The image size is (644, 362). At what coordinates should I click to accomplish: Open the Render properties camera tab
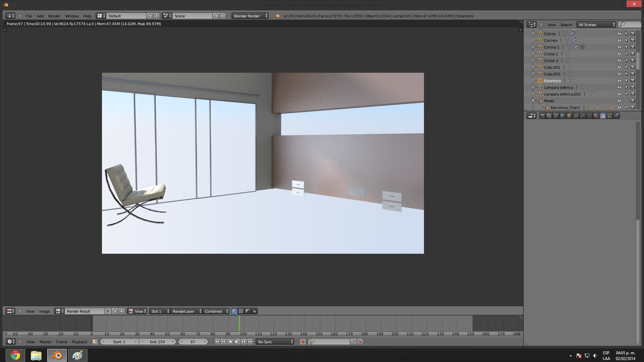point(542,116)
